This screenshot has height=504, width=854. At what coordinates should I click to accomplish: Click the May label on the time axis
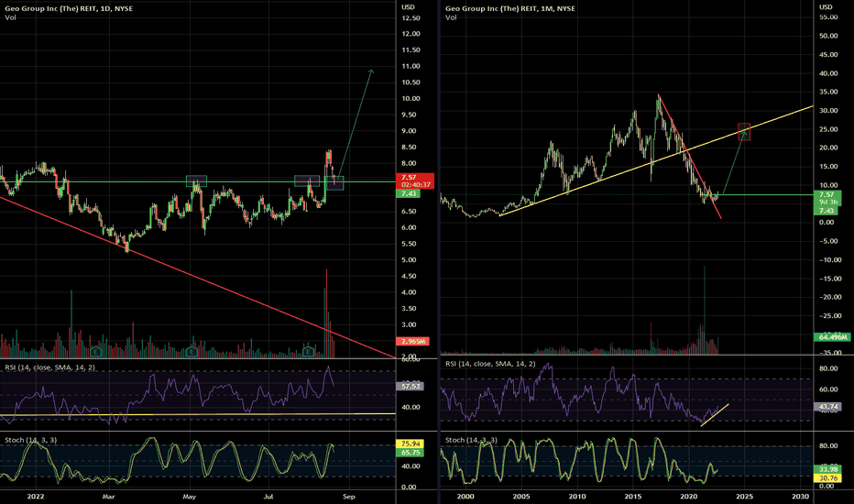pos(189,497)
